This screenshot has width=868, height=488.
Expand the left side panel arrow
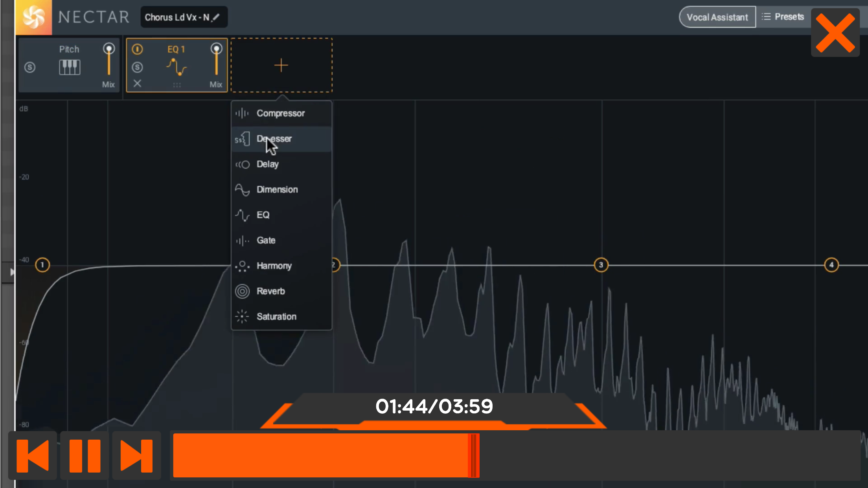12,272
